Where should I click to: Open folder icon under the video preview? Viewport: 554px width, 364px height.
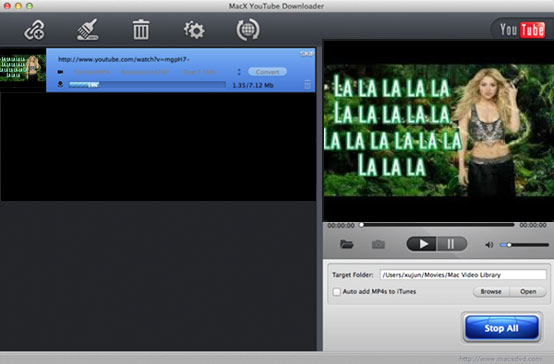(x=346, y=244)
